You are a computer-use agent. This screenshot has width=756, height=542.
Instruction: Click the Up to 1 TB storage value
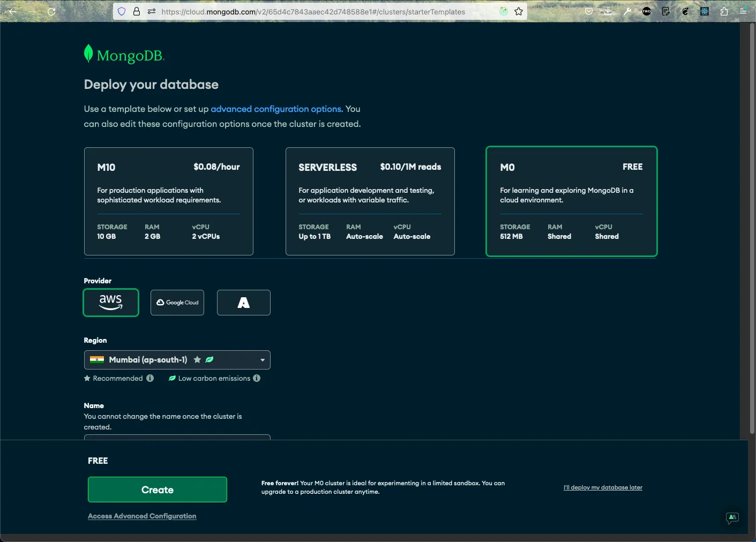315,236
